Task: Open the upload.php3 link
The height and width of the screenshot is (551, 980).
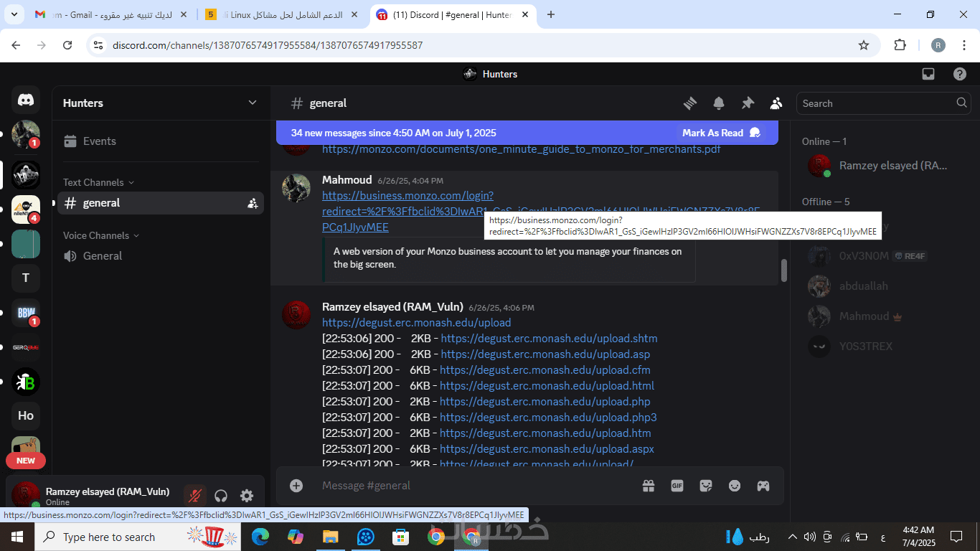Action: (548, 418)
